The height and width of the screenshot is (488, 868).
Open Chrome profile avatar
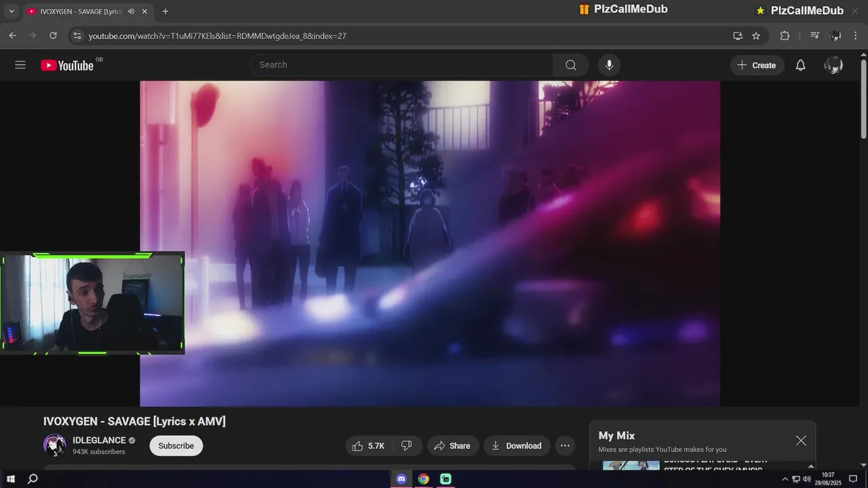tap(835, 36)
